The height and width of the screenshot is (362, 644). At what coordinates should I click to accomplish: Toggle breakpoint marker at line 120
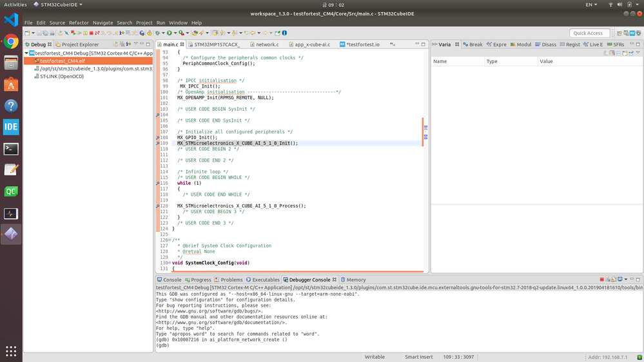pyautogui.click(x=158, y=206)
